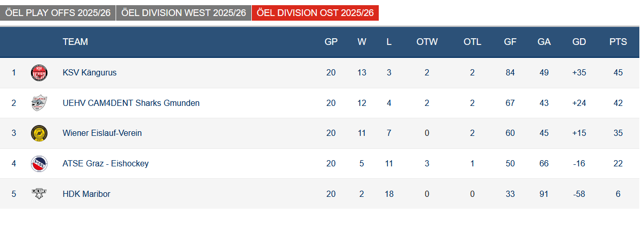Image resolution: width=644 pixels, height=232 pixels.
Task: Click the PTS column header
Action: [x=618, y=42]
